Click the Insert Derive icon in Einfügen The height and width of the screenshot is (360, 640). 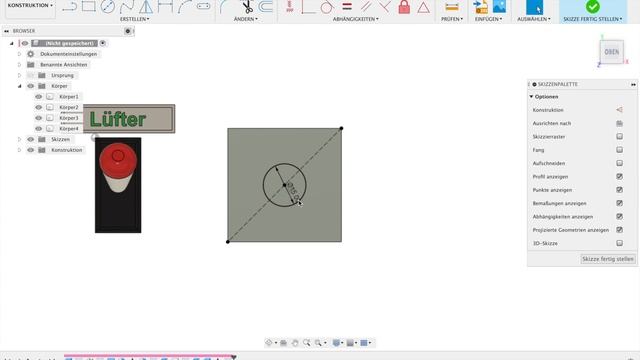click(480, 7)
